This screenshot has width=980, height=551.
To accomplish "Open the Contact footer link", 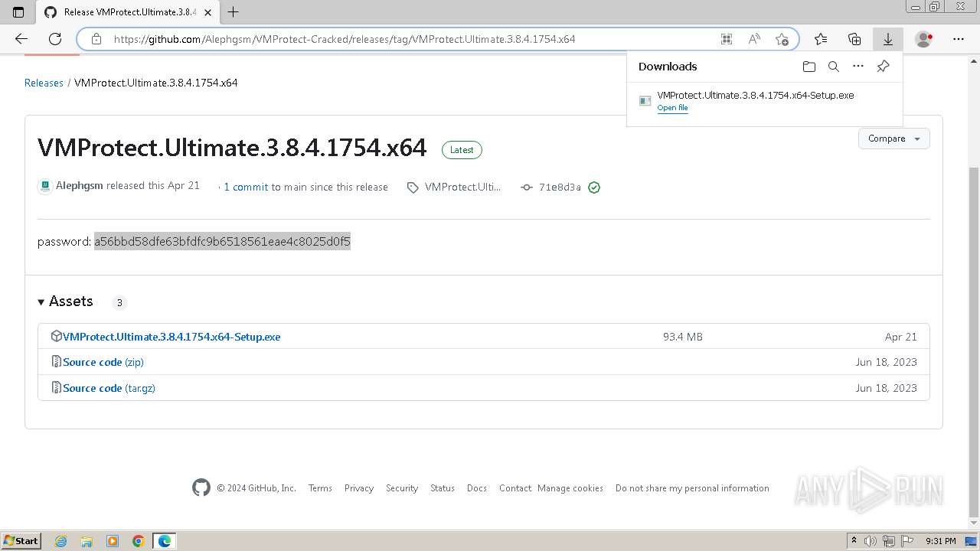I will point(515,488).
